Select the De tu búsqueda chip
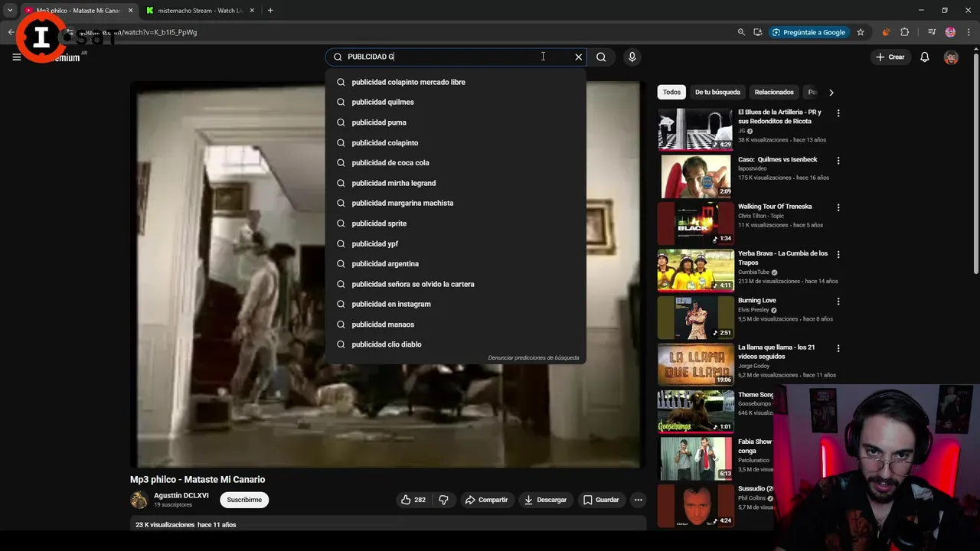 click(x=717, y=92)
